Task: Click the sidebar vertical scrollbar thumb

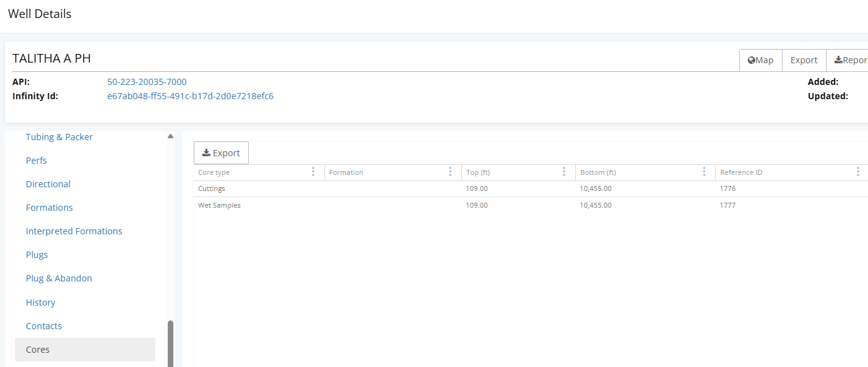Action: [170, 343]
